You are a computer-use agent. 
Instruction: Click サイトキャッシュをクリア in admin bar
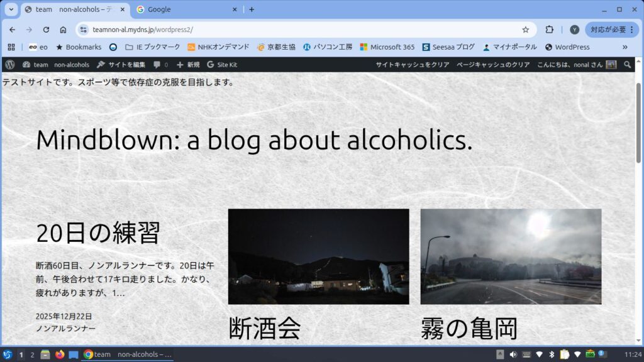coord(412,65)
